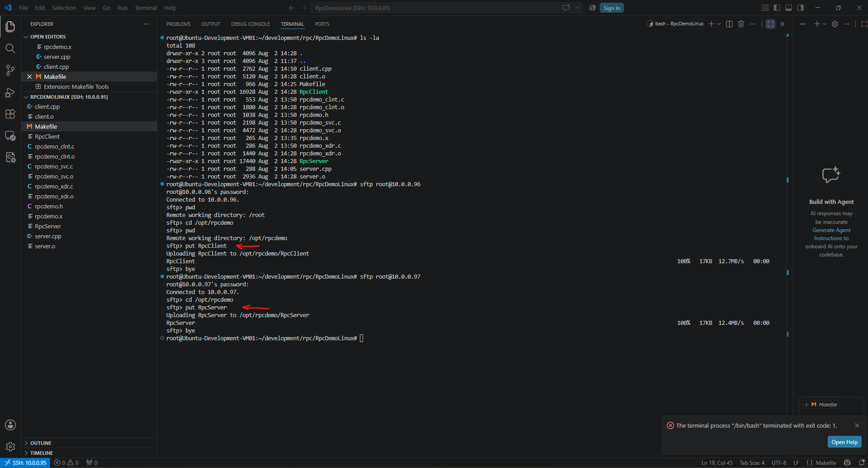Click the SSH: 10.0.0.95 remote indicator
Screen dimensions: 868x468
point(25,463)
